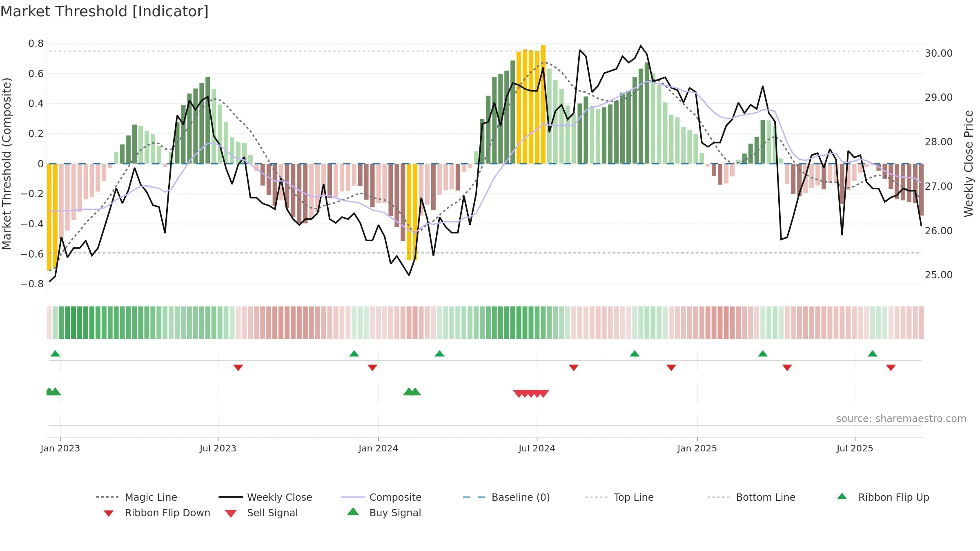Click the Jul 2023 x-axis label
Viewport: 980px width, 551px height.
(218, 448)
